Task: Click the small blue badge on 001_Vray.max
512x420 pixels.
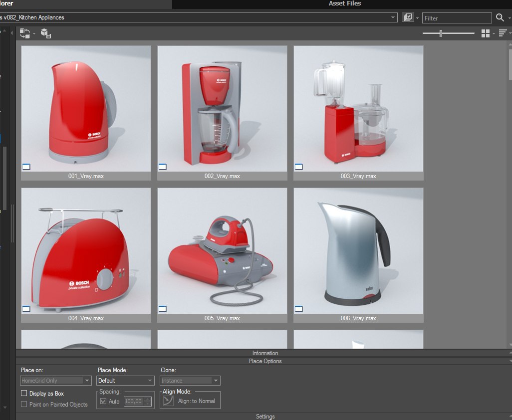Action: coord(26,167)
